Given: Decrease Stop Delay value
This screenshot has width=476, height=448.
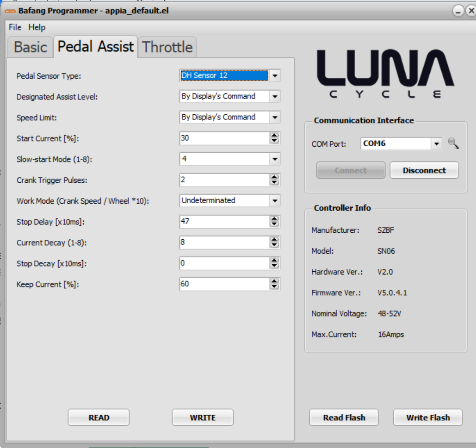Looking at the screenshot, I should (x=274, y=224).
